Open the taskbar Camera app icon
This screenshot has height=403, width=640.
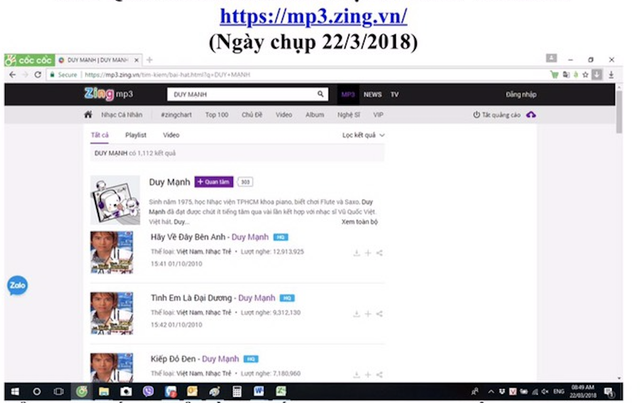pos(126,392)
